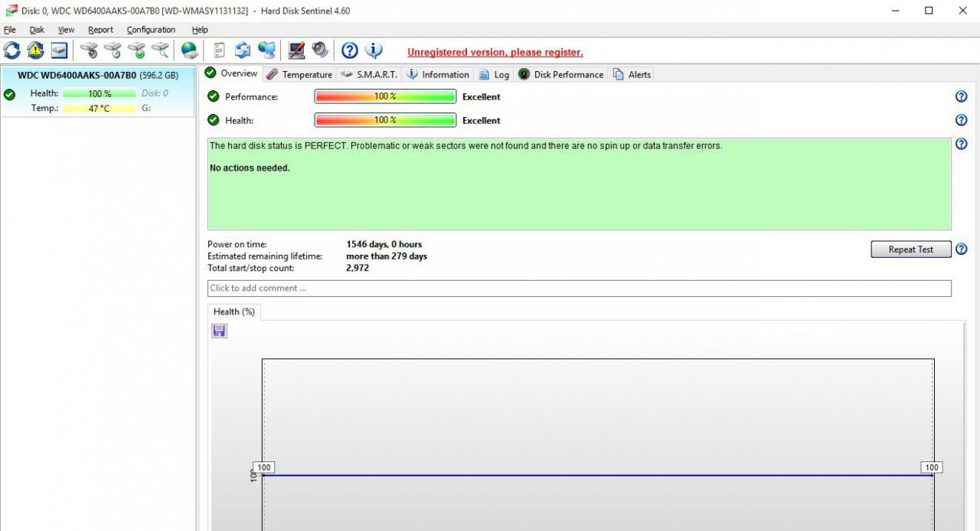The width and height of the screenshot is (980, 531).
Task: Click the speaker sound alert icon
Action: point(320,50)
